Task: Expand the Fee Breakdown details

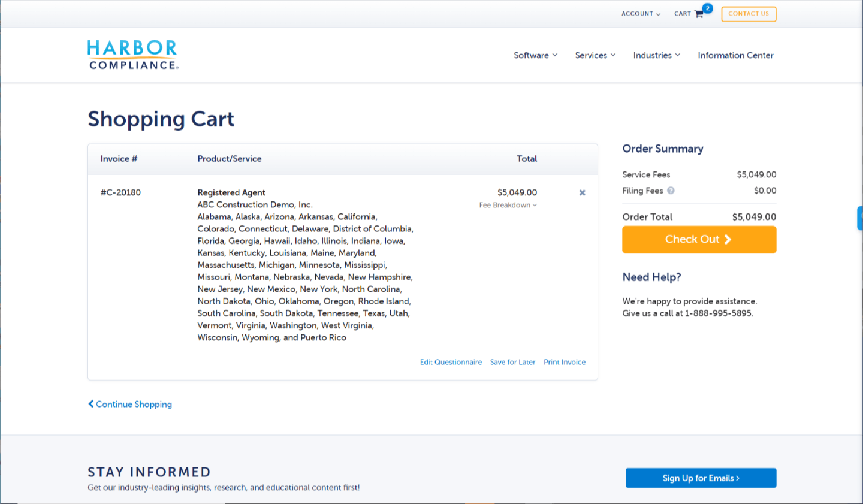Action: [x=508, y=205]
